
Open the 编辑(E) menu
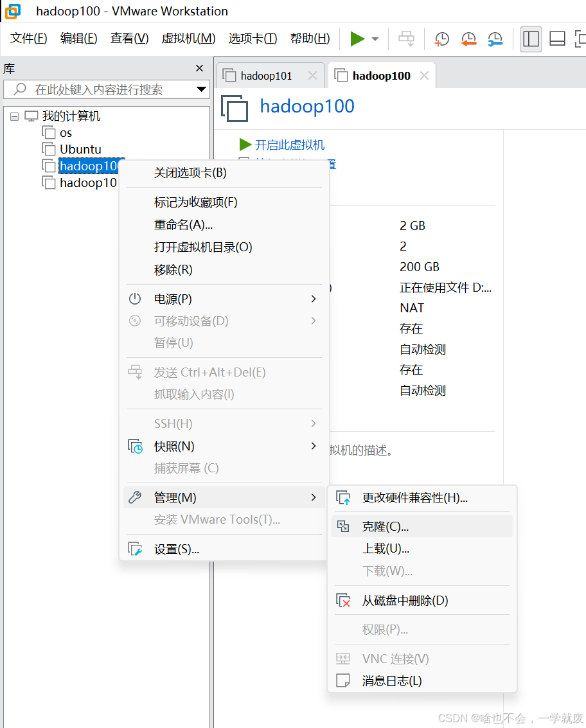[x=78, y=38]
